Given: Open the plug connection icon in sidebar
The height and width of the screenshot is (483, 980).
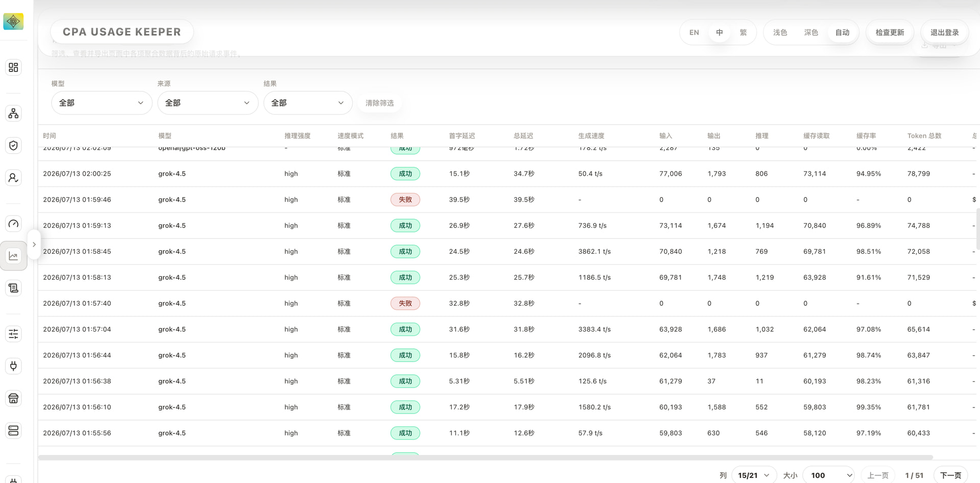Looking at the screenshot, I should click(x=13, y=366).
